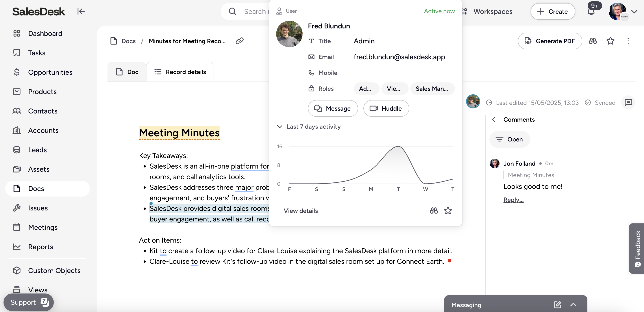Click the Reply... link under Jon's comment
This screenshot has height=312, width=644.
pos(513,200)
